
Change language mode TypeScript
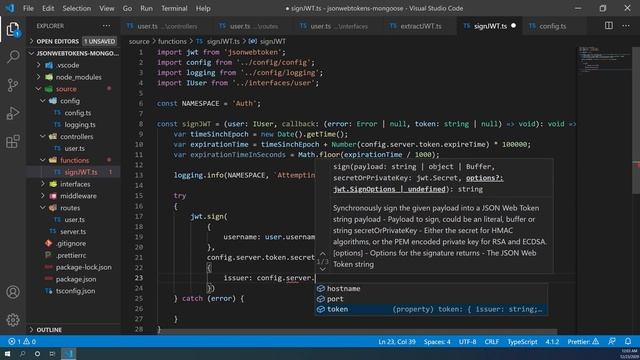(x=522, y=342)
